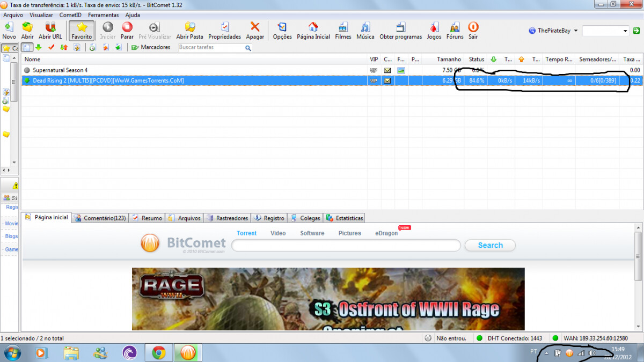The width and height of the screenshot is (644, 362).
Task: Expand the ThePirateBay search engine dropdown
Action: tap(576, 31)
